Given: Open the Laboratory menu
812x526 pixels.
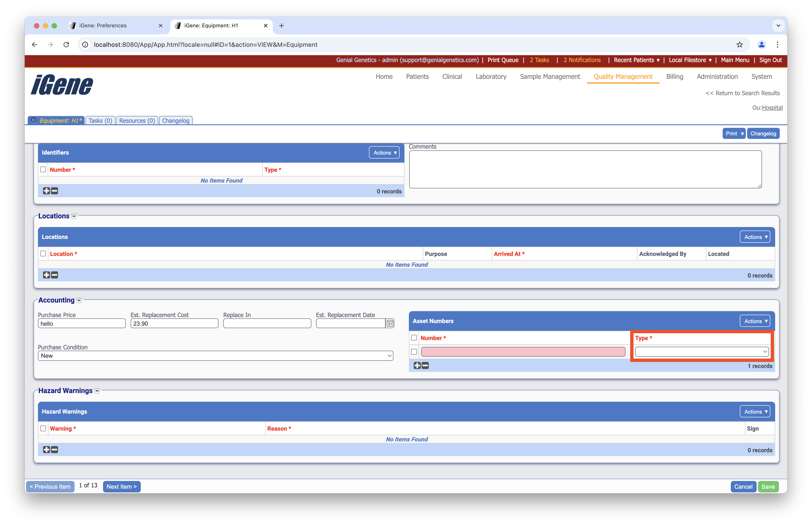Looking at the screenshot, I should point(491,76).
